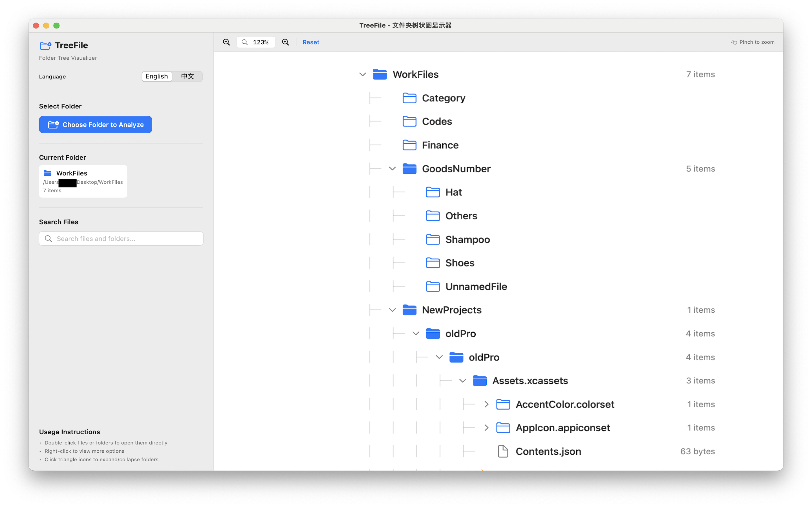Click the search magnifier icon in Search Files
The height and width of the screenshot is (507, 812).
[48, 238]
